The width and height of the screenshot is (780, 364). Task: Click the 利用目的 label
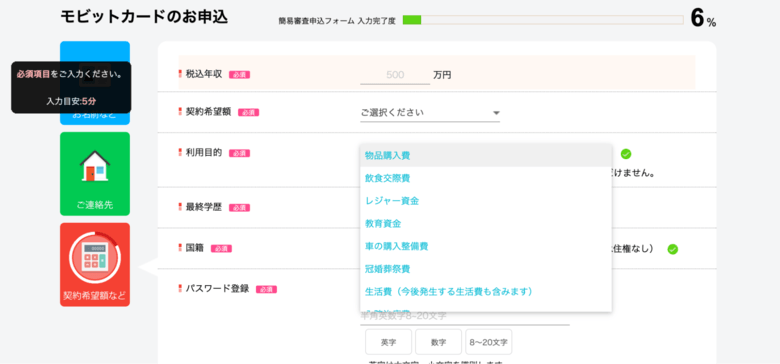(x=203, y=153)
